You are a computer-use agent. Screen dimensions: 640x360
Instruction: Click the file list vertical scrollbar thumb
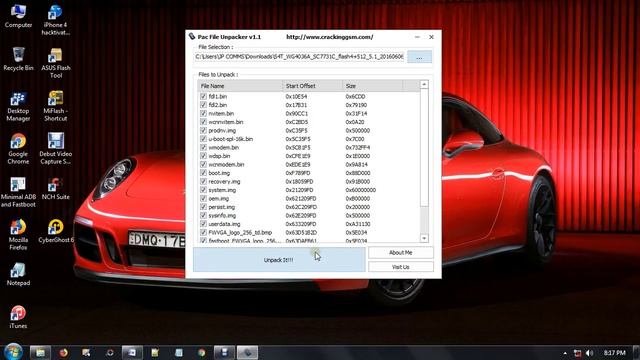coord(424,147)
